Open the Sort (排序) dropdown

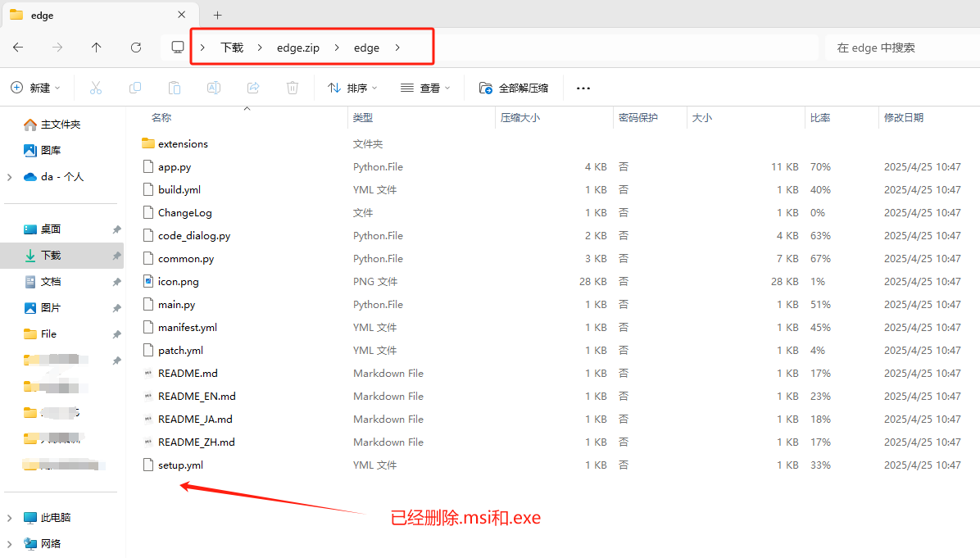[352, 88]
